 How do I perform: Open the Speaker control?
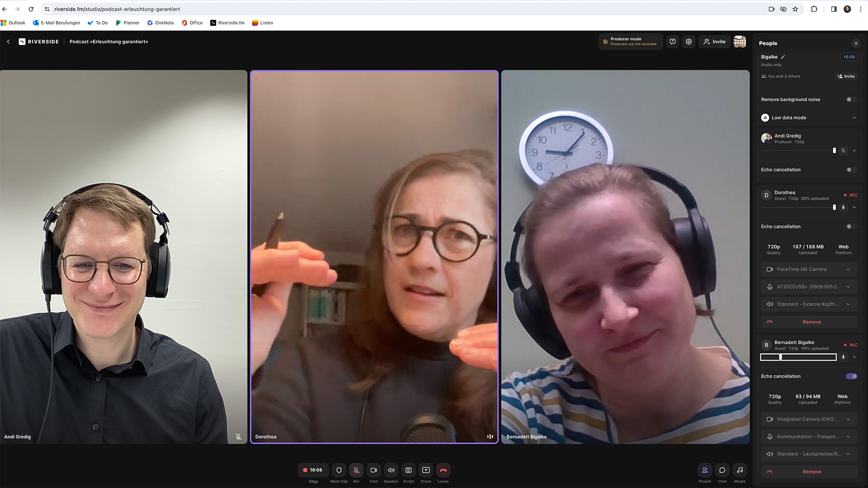[391, 470]
